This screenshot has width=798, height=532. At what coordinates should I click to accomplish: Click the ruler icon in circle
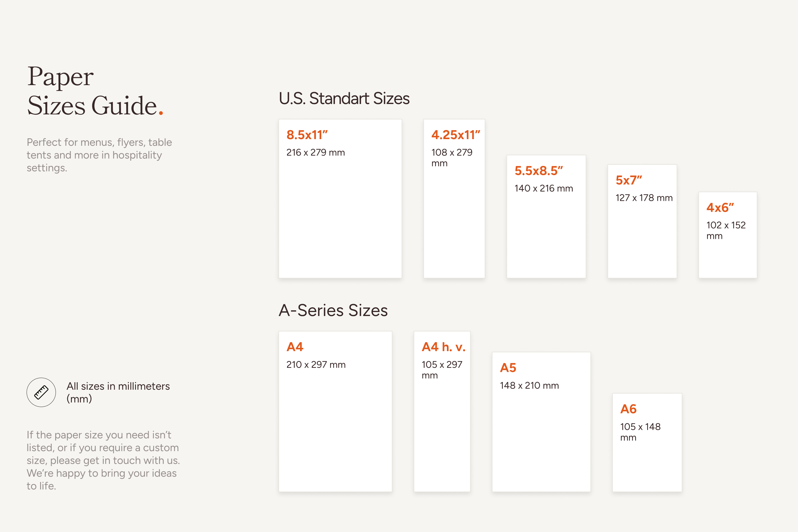41,392
